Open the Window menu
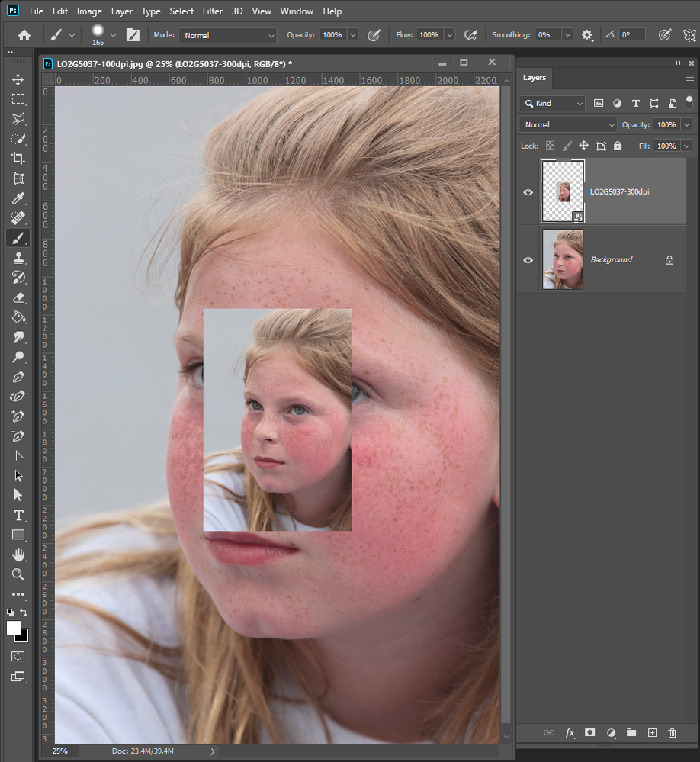The width and height of the screenshot is (700, 762). coord(297,11)
